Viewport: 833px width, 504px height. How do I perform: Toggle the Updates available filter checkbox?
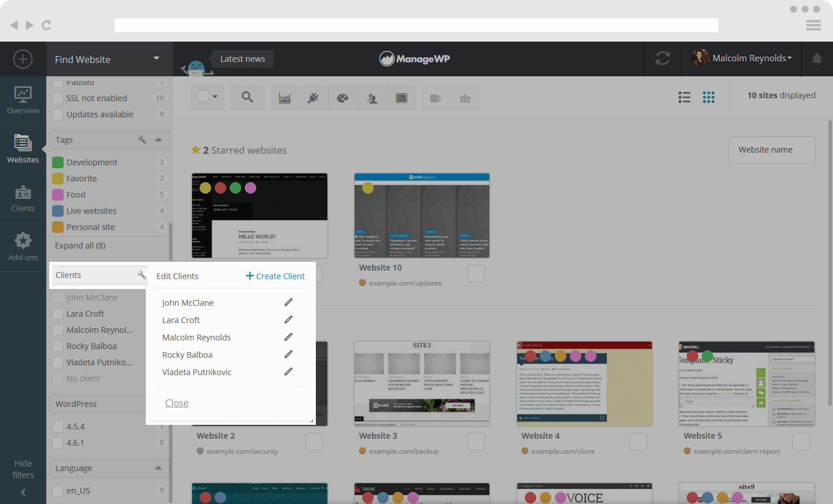pyautogui.click(x=58, y=114)
